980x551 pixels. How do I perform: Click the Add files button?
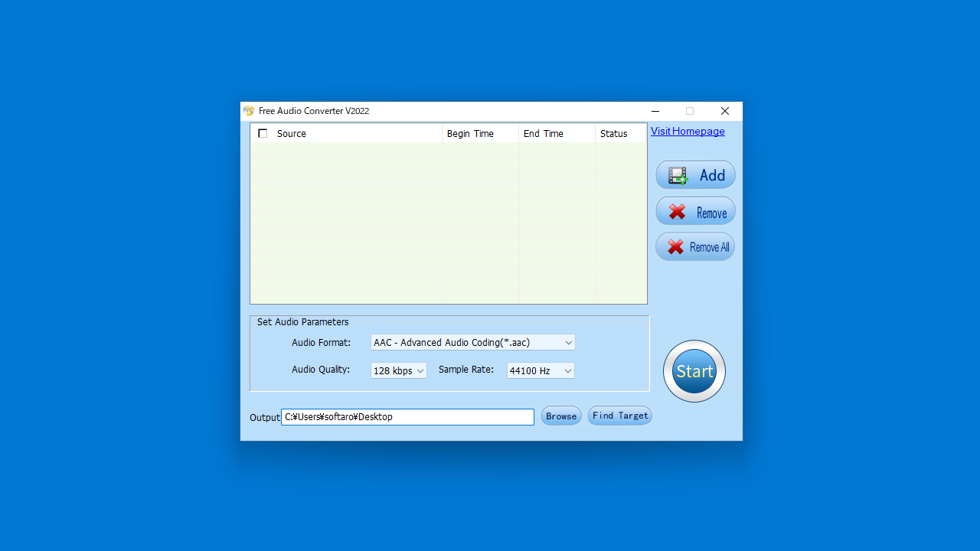695,175
